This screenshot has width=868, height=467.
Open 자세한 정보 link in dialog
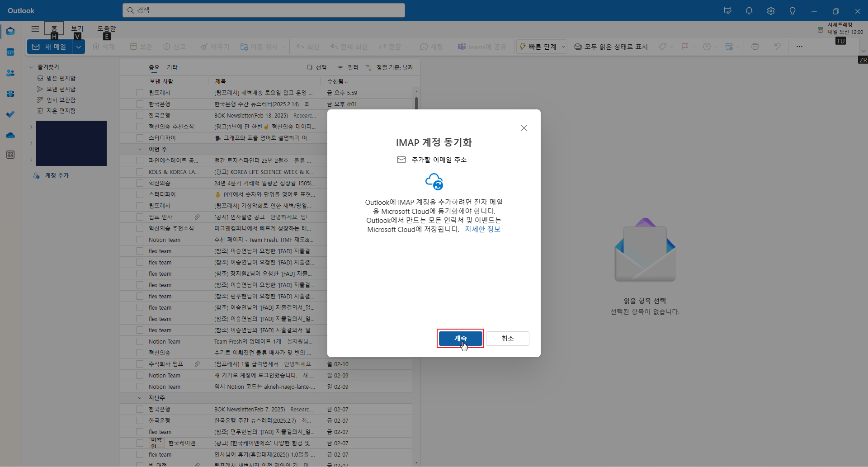[483, 229]
